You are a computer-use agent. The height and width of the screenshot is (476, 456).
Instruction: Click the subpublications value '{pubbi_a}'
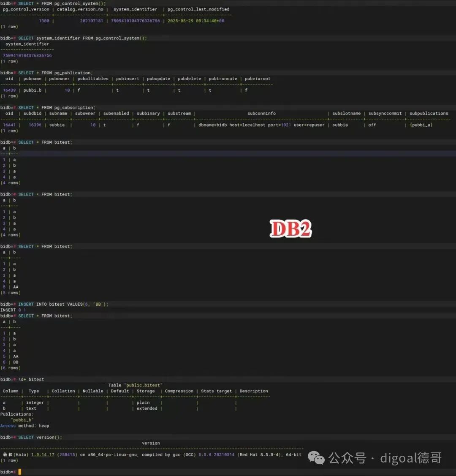[x=421, y=125]
